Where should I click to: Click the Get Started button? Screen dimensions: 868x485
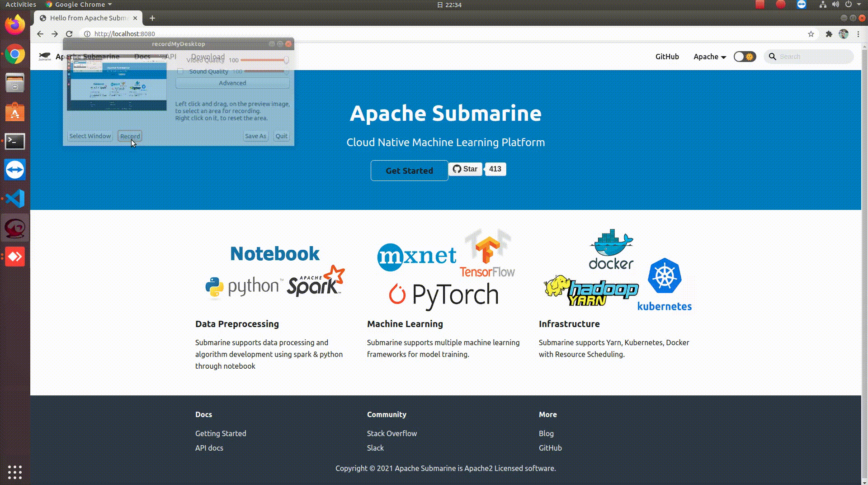(x=409, y=171)
